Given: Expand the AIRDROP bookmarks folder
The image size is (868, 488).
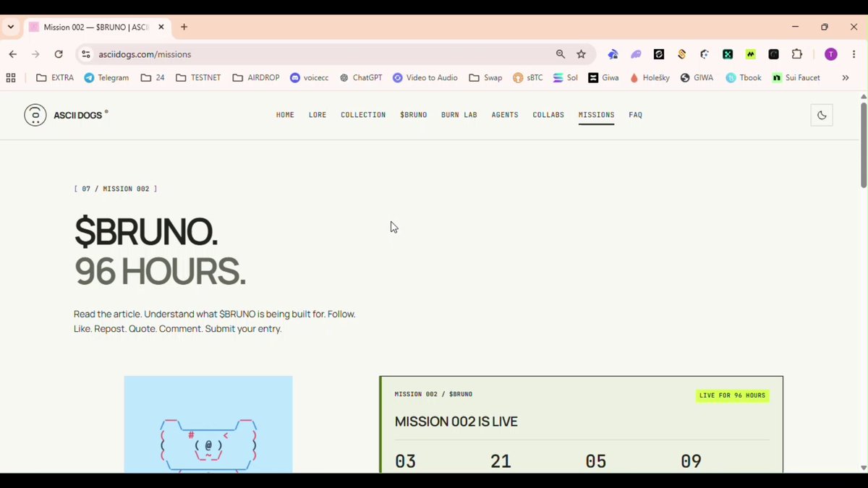Looking at the screenshot, I should coord(256,77).
